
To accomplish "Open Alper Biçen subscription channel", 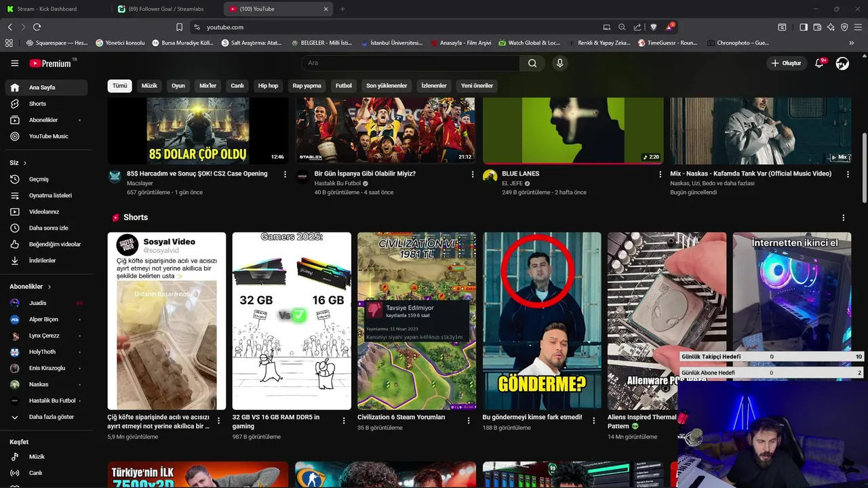I will click(46, 319).
